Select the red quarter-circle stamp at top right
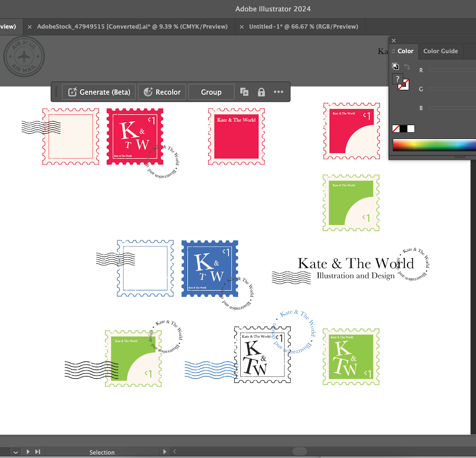Viewport: 476px width, 458px height. pyautogui.click(x=352, y=131)
